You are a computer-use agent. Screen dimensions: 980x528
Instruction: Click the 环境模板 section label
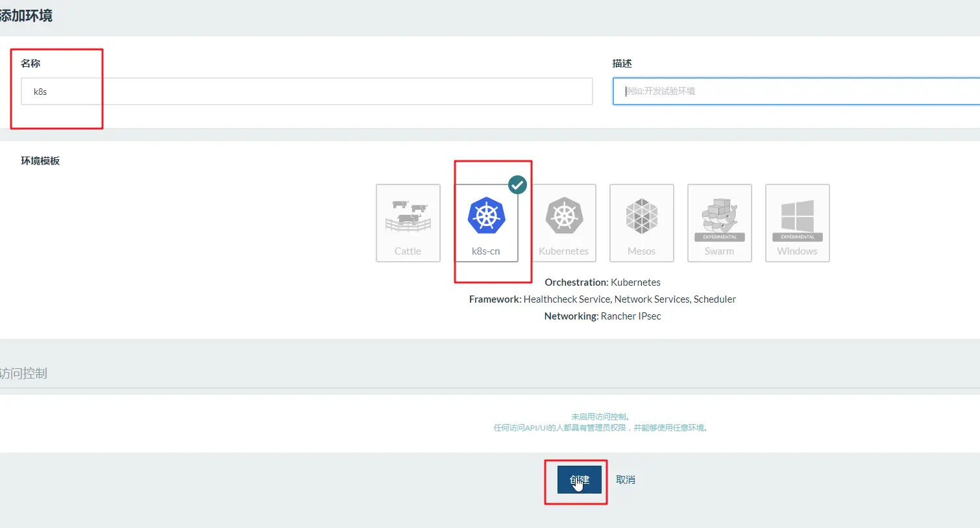pyautogui.click(x=40, y=161)
